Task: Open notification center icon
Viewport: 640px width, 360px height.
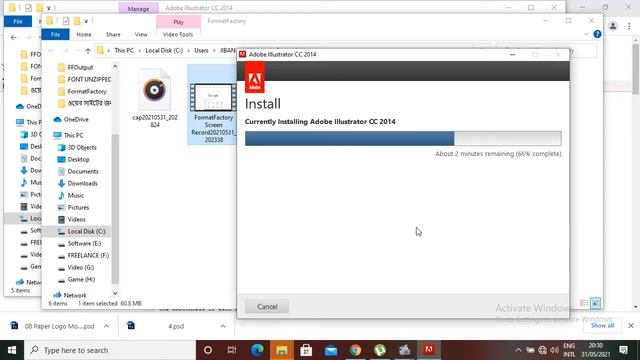Action: pos(623,350)
